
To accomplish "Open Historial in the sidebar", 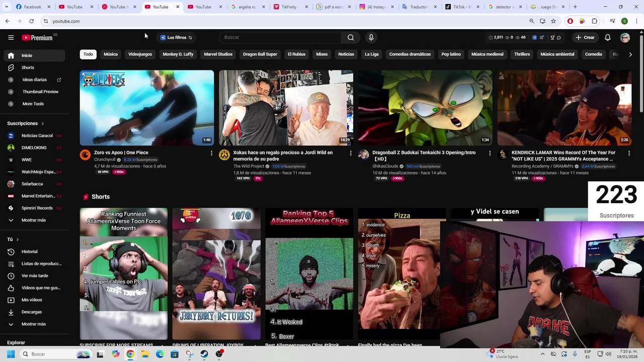I will (x=33, y=251).
